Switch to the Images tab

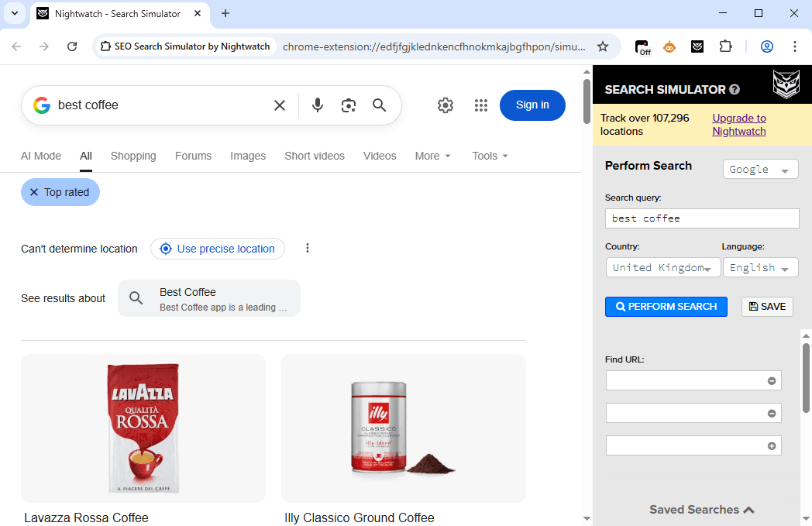(x=248, y=156)
